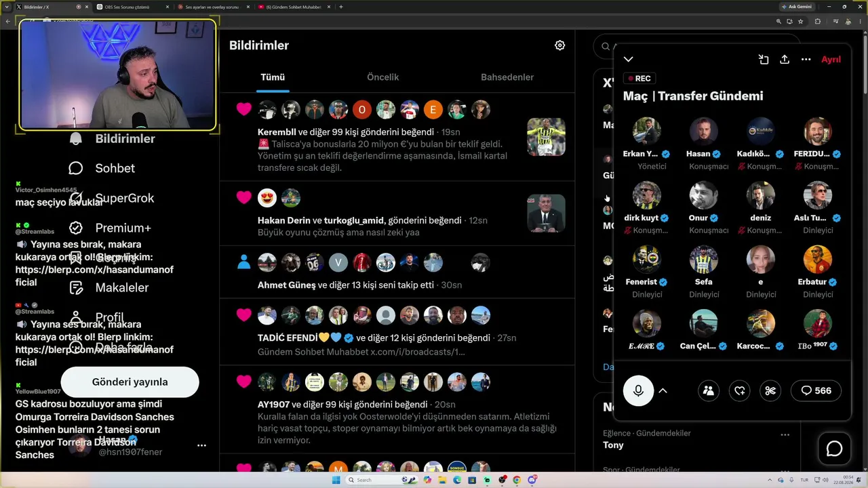Click Erbatur listener avatar in Space
Viewport: 868px width, 488px height.
818,260
